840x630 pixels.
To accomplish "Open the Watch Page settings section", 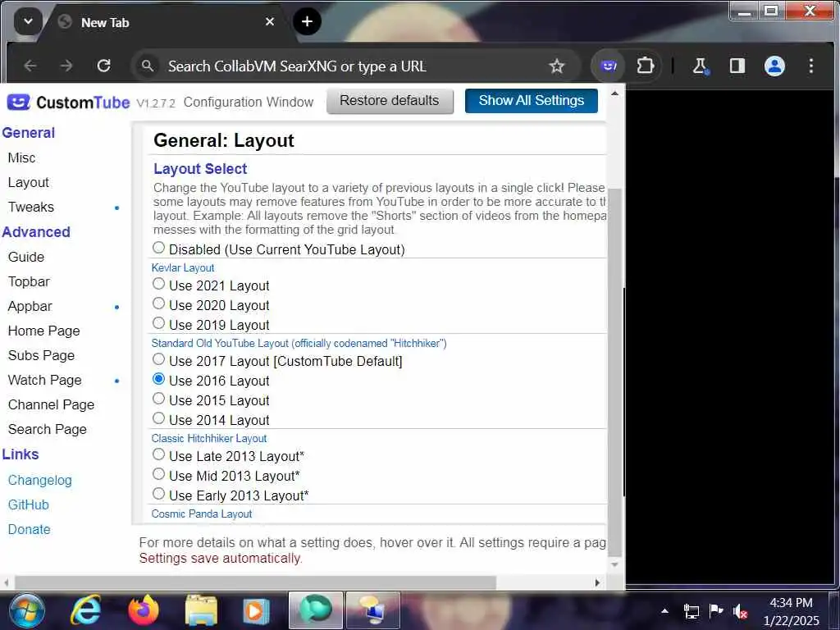I will (45, 380).
